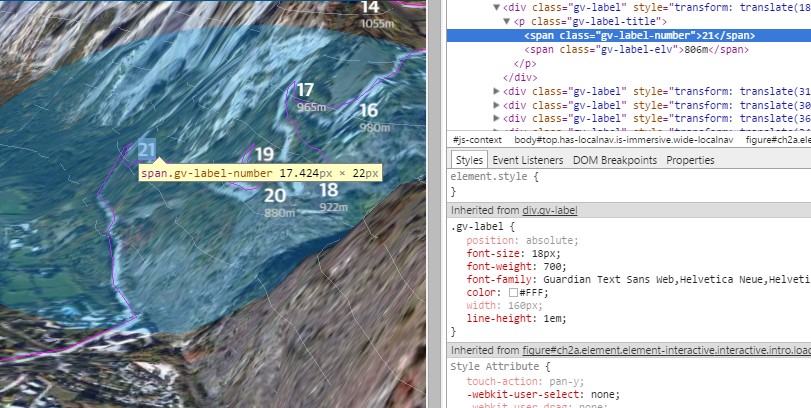Edit the -webkit-user-select none value
The width and height of the screenshot is (811, 408).
click(605, 395)
